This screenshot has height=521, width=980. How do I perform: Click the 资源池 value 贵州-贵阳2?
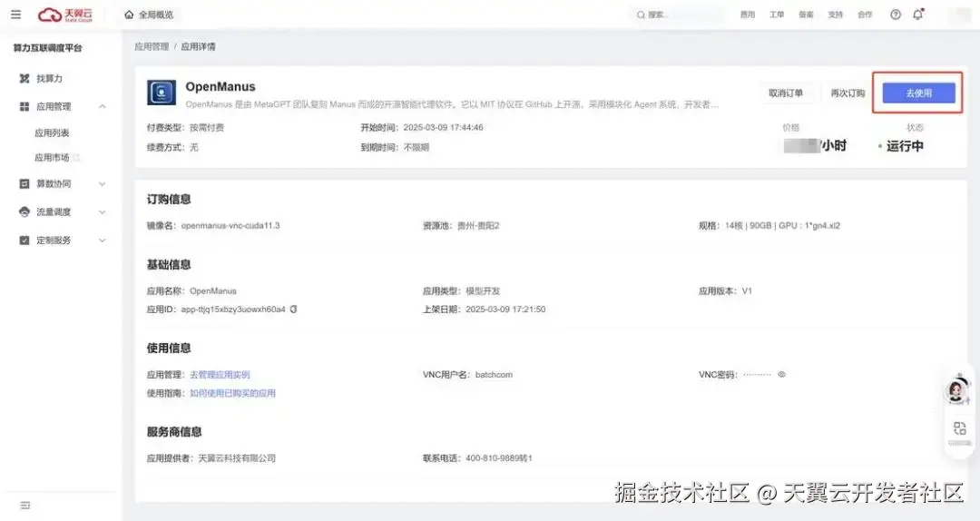[478, 226]
